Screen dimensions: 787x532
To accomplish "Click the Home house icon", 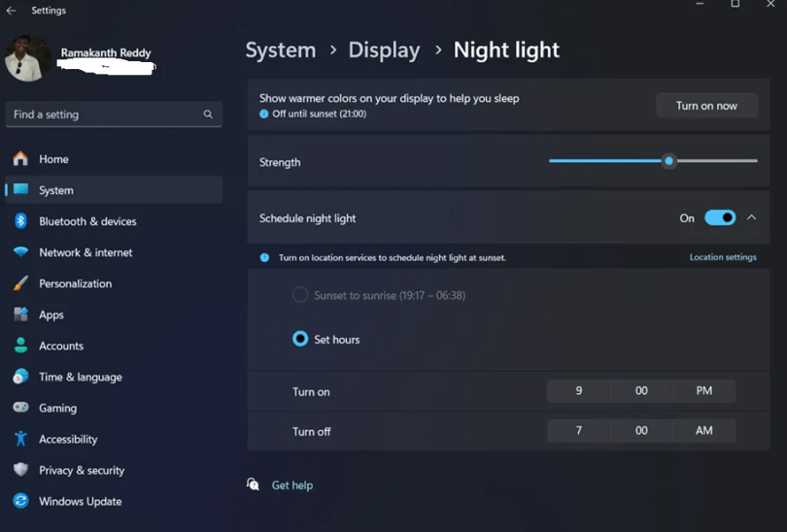I will pyautogui.click(x=20, y=158).
